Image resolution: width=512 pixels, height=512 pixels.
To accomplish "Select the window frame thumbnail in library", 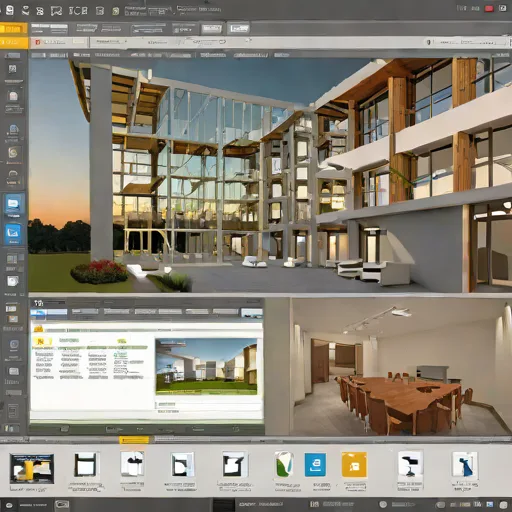I will pyautogui.click(x=86, y=465).
